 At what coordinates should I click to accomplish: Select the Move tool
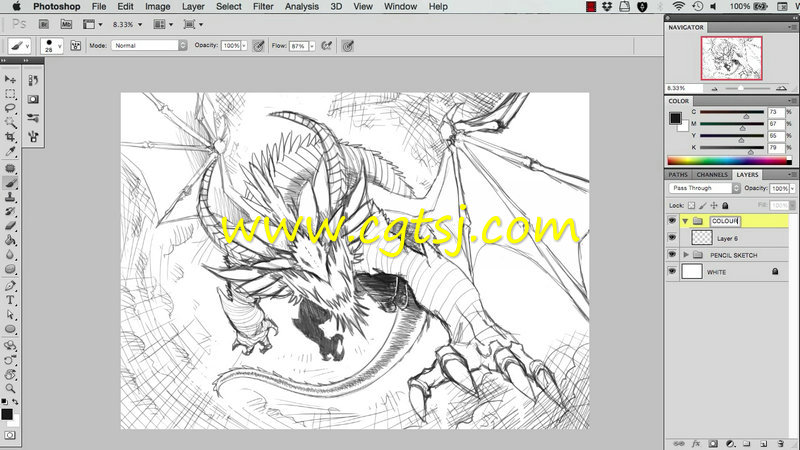click(x=10, y=79)
